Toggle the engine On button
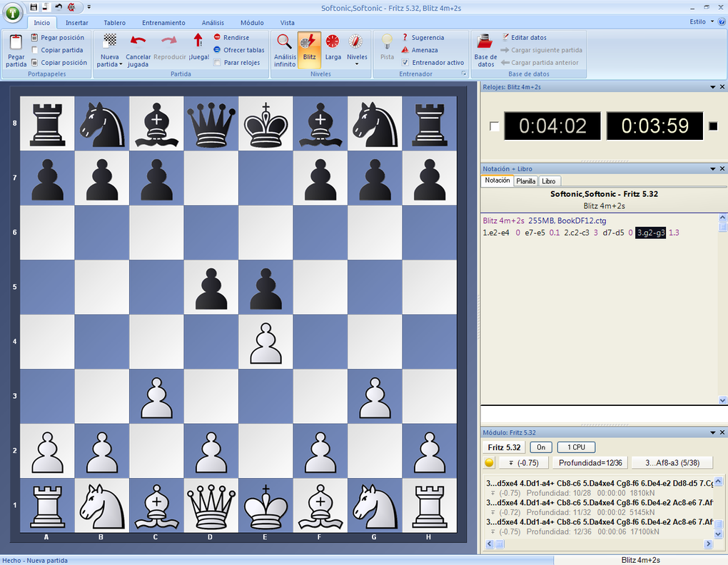Image resolution: width=728 pixels, height=565 pixels. click(x=541, y=447)
